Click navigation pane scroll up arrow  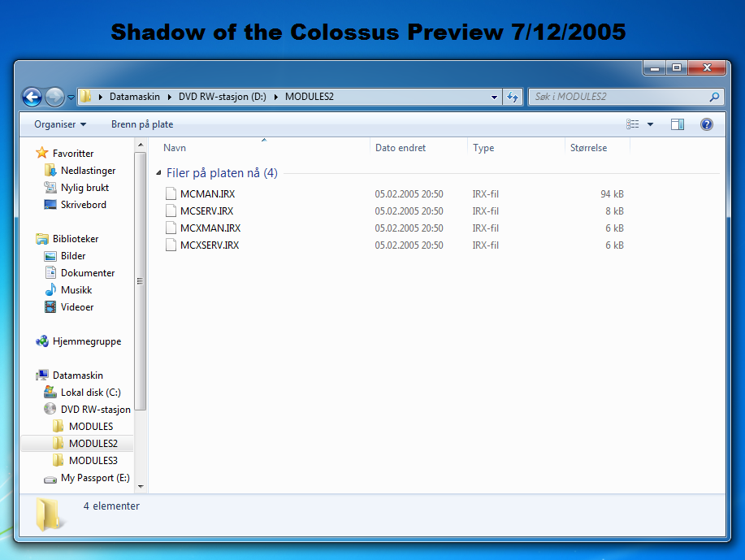click(141, 145)
